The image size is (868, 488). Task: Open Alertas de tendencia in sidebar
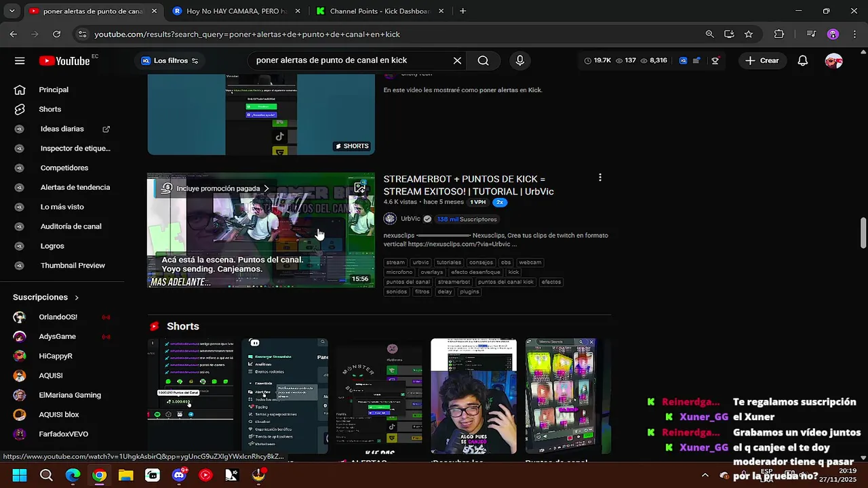(75, 187)
